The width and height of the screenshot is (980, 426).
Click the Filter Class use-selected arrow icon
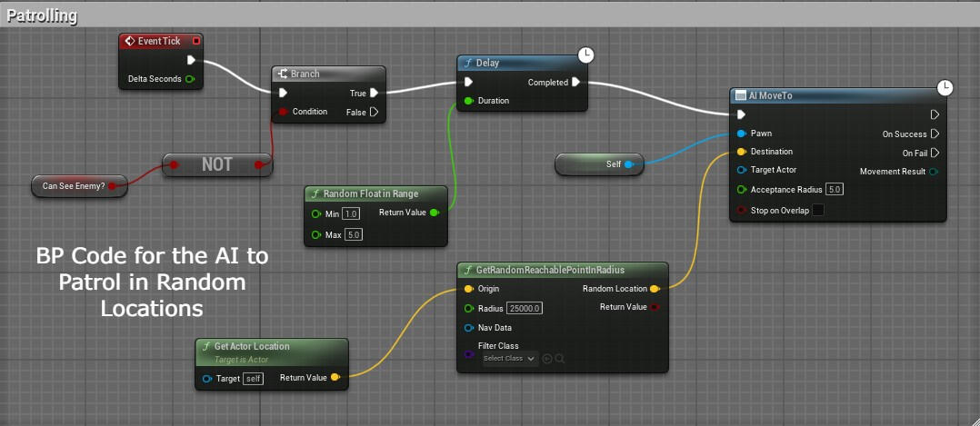click(547, 359)
